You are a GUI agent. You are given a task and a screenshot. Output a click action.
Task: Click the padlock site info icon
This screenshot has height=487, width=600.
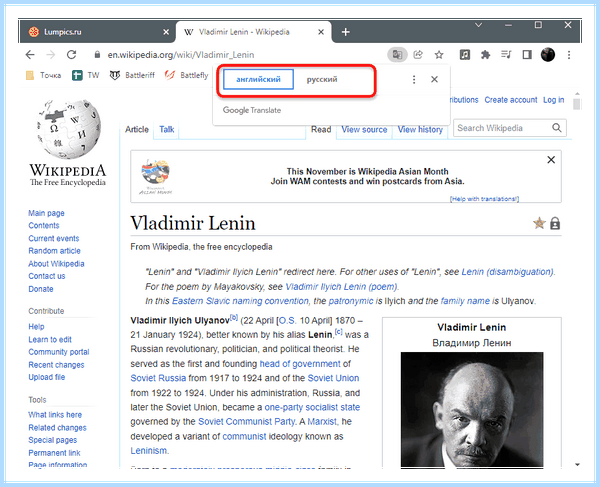[x=97, y=55]
